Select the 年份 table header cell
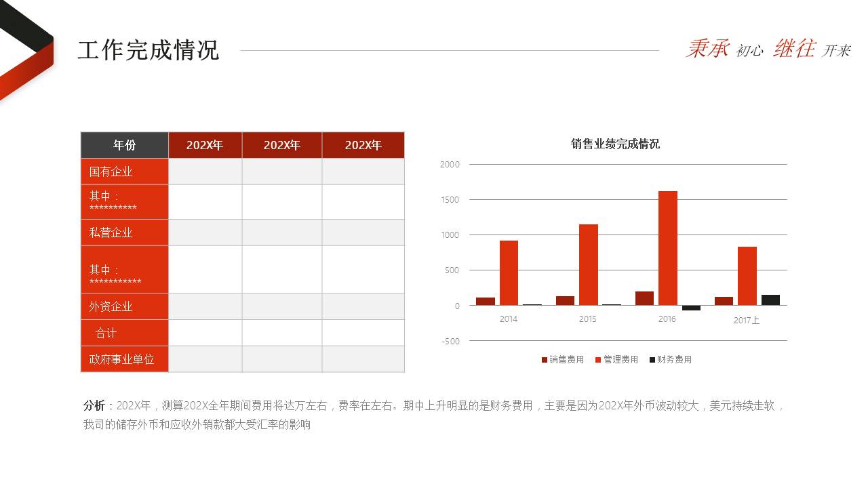Image resolution: width=868 pixels, height=488 pixels. coord(124,145)
